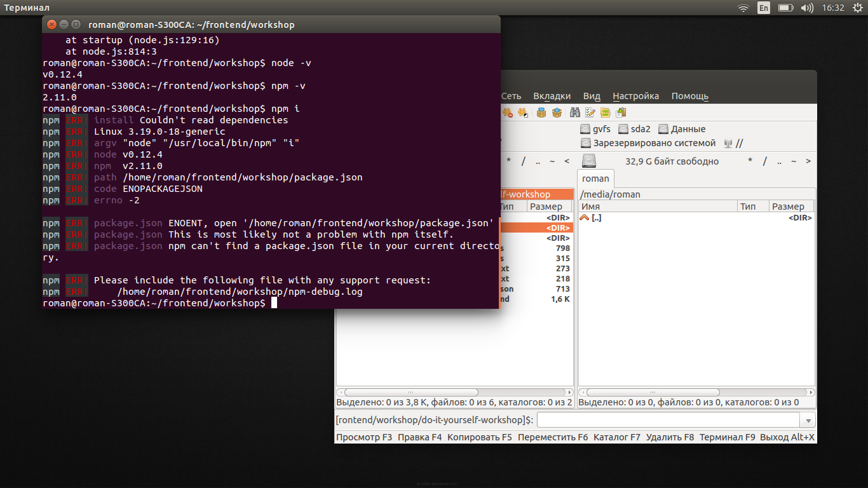The width and height of the screenshot is (868, 488).
Task: Click the right panel horizontal scrollbar
Action: 696,393
